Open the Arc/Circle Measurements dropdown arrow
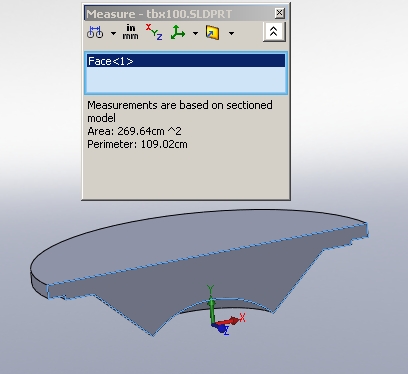This screenshot has width=408, height=374. [113, 33]
